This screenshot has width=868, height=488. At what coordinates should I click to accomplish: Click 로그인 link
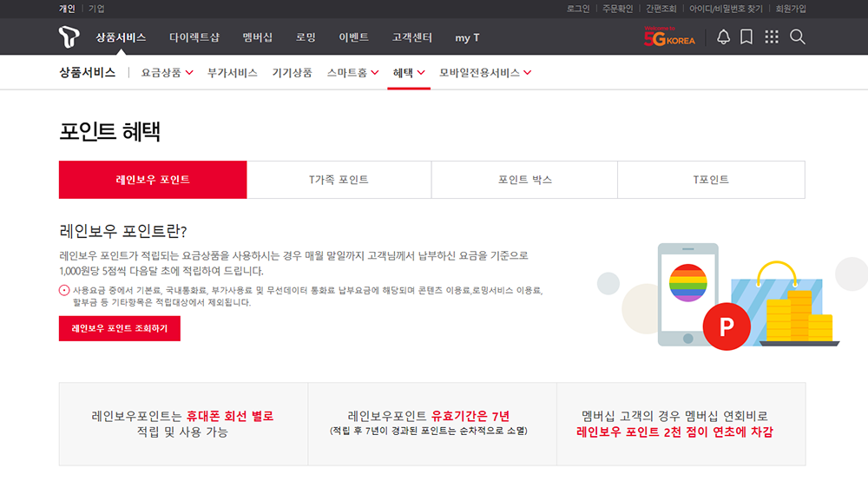tap(578, 9)
